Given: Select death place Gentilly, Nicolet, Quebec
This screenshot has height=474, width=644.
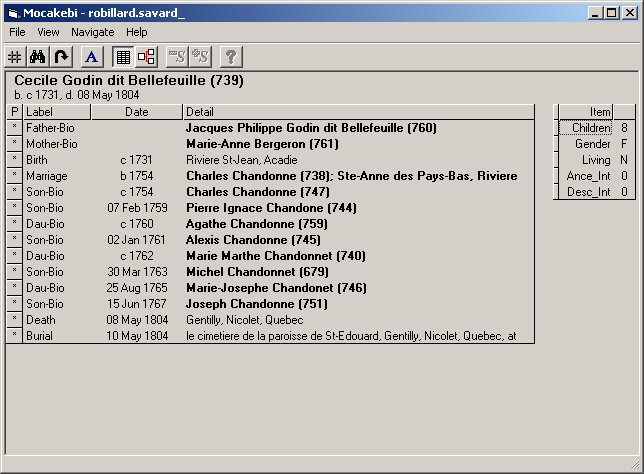Looking at the screenshot, I should pos(244,320).
